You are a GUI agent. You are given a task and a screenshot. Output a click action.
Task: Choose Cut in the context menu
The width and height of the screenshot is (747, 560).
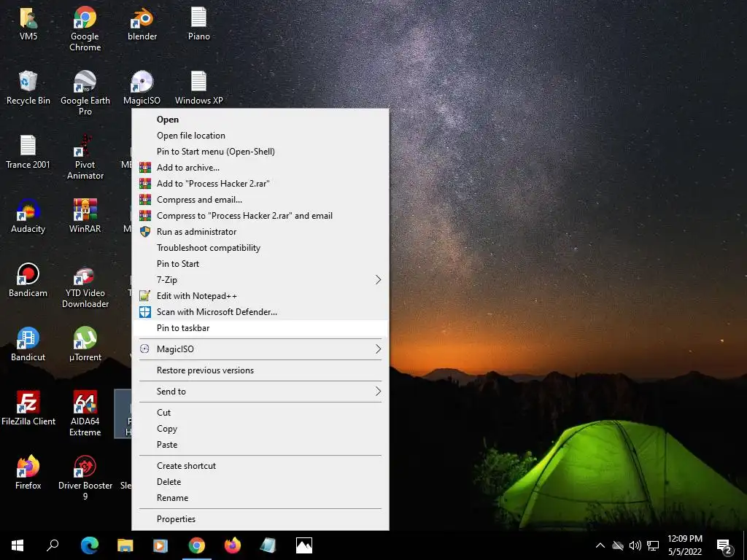click(x=260, y=413)
